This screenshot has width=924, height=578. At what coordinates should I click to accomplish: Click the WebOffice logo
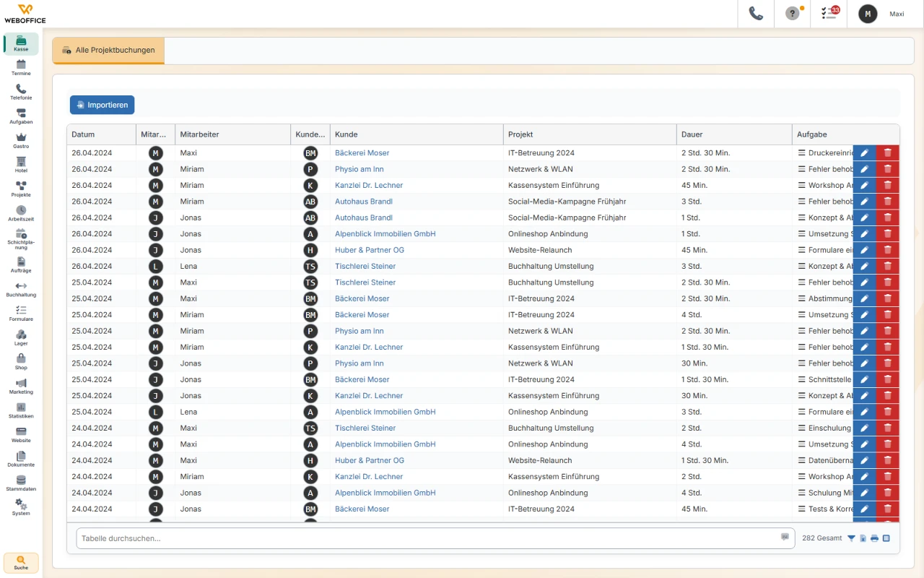click(x=25, y=14)
